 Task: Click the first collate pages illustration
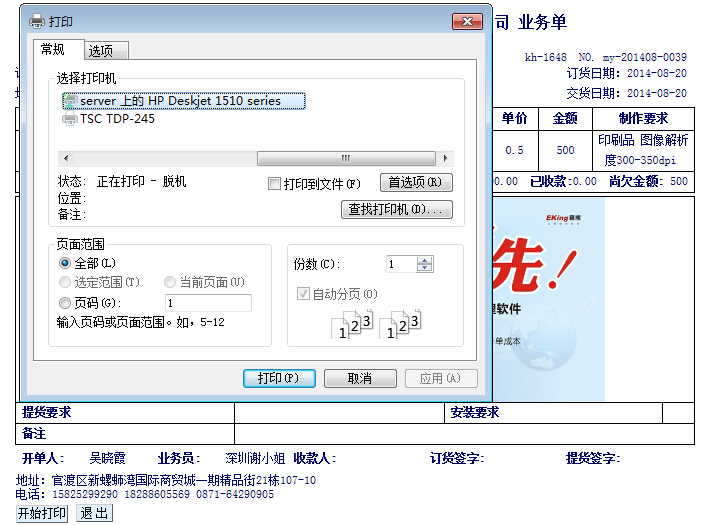[353, 324]
